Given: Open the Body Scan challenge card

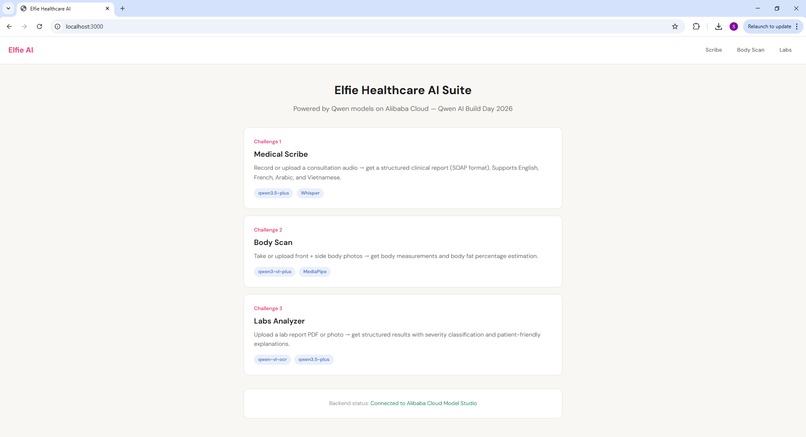Looking at the screenshot, I should 402,251.
